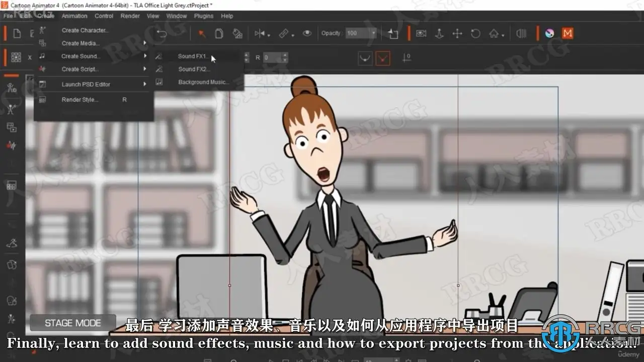Click the 3x3 grid icon beside X field
Viewport: 644px width, 362px height.
tap(16, 57)
